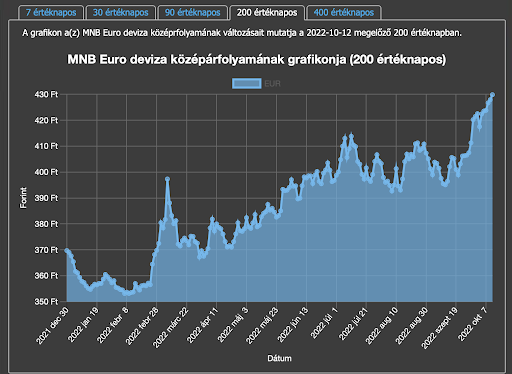Click the 2022 jan 19 date label
Image resolution: width=512 pixels, height=374 pixels.
click(83, 325)
